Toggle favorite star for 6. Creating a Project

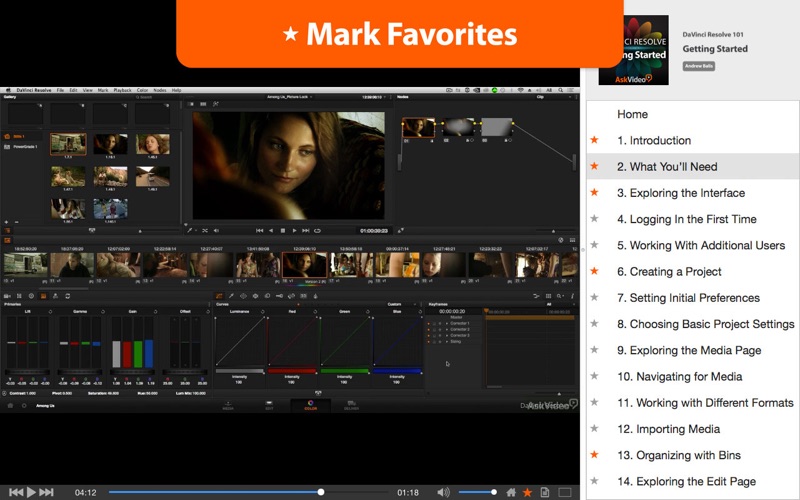point(595,272)
